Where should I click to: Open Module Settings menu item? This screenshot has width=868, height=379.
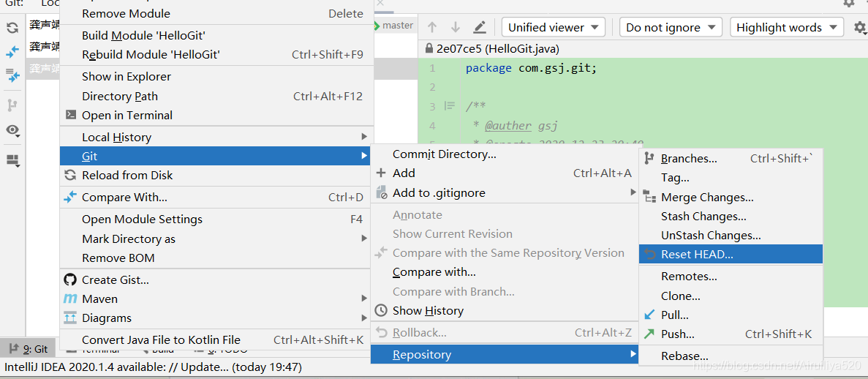tap(216, 219)
